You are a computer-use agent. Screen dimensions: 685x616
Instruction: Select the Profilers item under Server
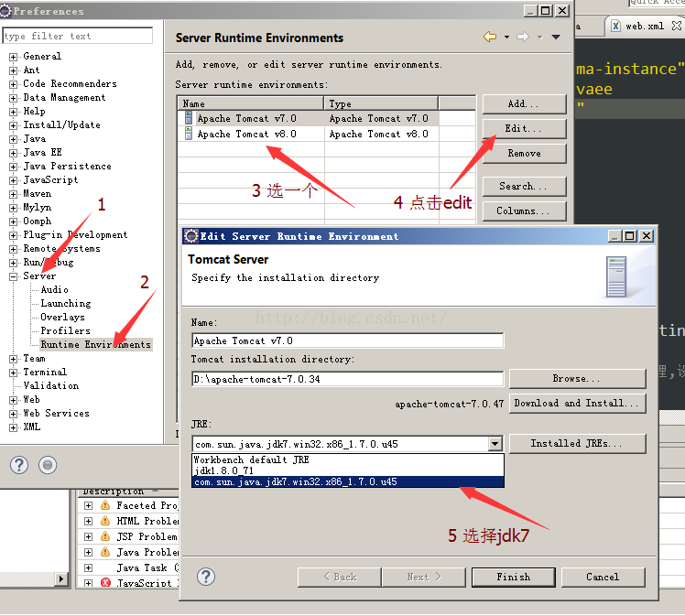point(66,330)
